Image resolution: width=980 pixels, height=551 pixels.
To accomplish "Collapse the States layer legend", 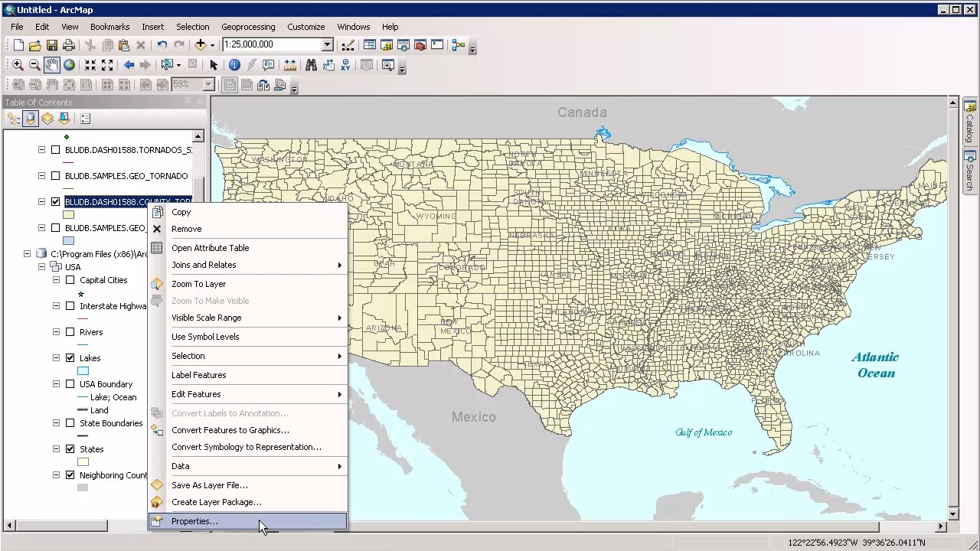I will pyautogui.click(x=56, y=449).
